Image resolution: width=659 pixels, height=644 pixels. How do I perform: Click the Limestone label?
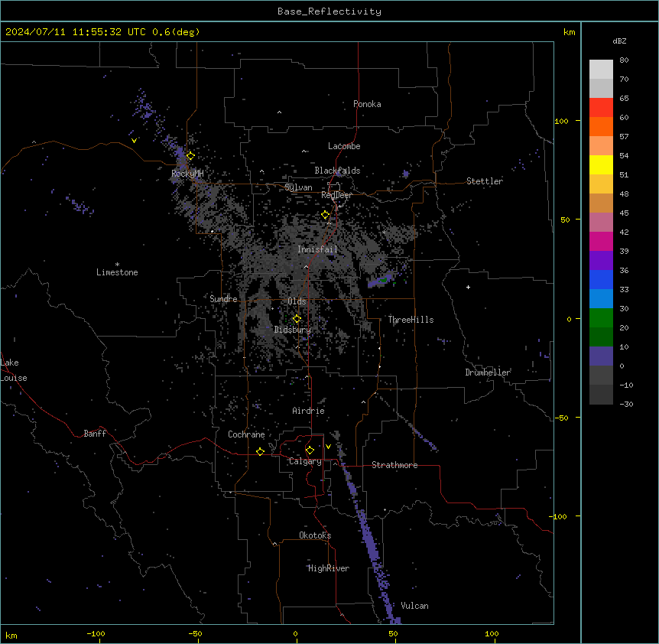pos(117,272)
